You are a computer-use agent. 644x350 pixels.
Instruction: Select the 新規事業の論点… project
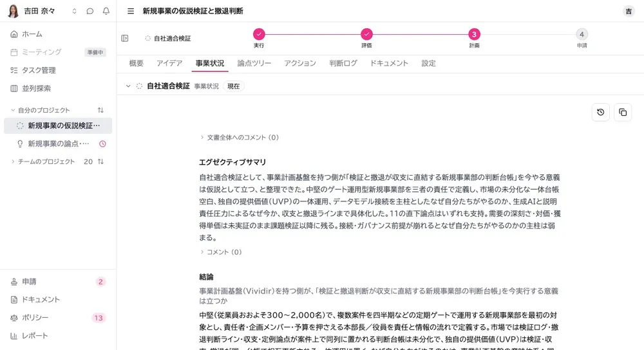pyautogui.click(x=58, y=143)
